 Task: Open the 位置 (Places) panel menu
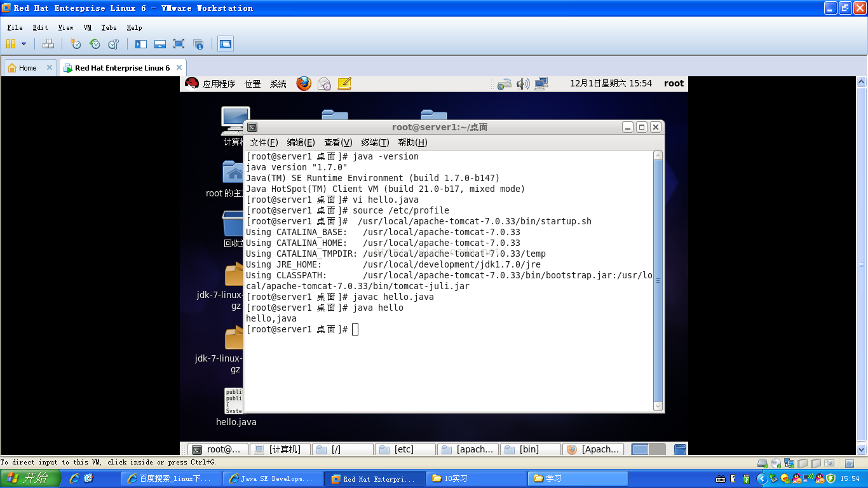pyautogui.click(x=252, y=84)
